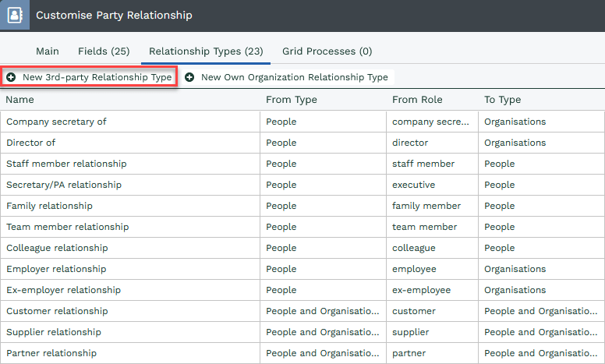Click plus icon for New Own Organization Relationship
This screenshot has height=364, width=605.
point(189,77)
